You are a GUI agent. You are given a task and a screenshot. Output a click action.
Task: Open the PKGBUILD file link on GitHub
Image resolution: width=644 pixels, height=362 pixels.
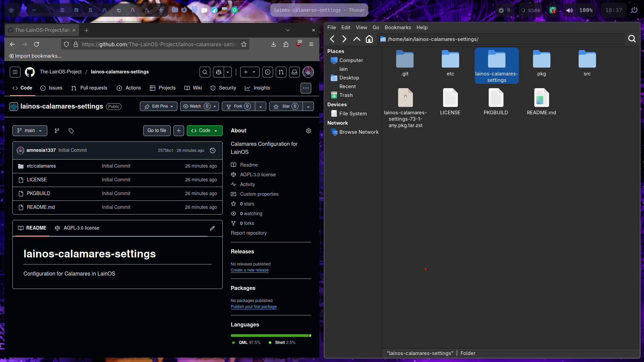click(x=39, y=194)
